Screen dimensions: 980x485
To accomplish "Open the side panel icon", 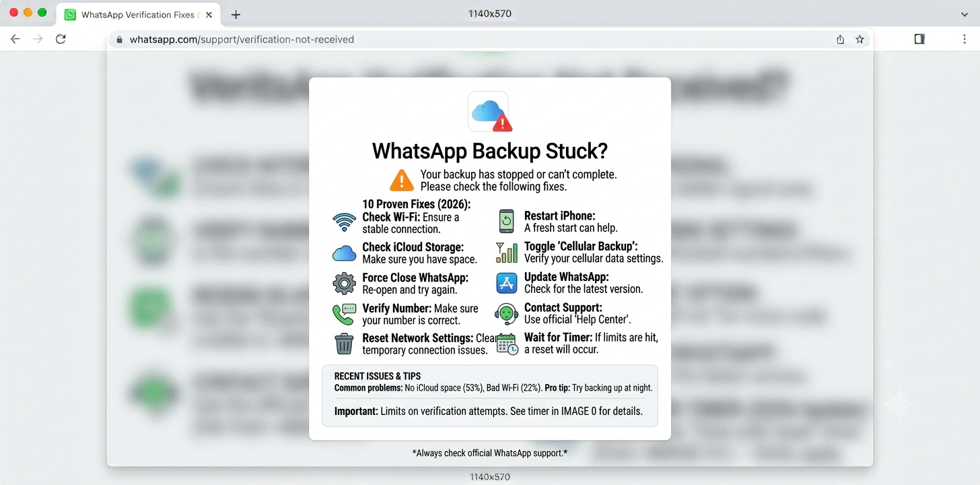I will (919, 39).
